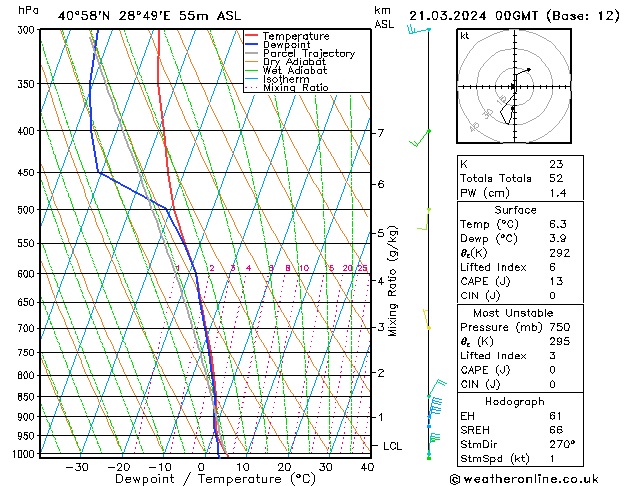Image resolution: width=629 pixels, height=486 pixels.
Task: Click the 400 hPa pressure label
Action: [28, 131]
